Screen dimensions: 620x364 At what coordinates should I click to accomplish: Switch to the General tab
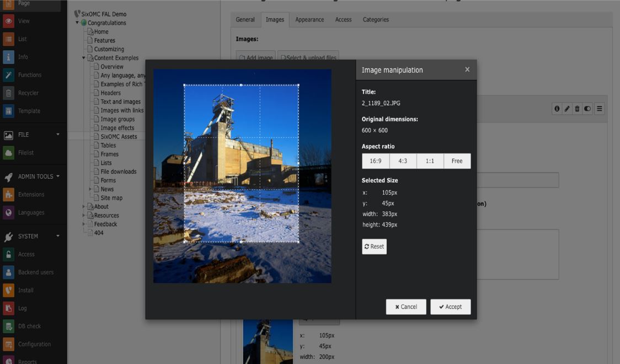(245, 20)
